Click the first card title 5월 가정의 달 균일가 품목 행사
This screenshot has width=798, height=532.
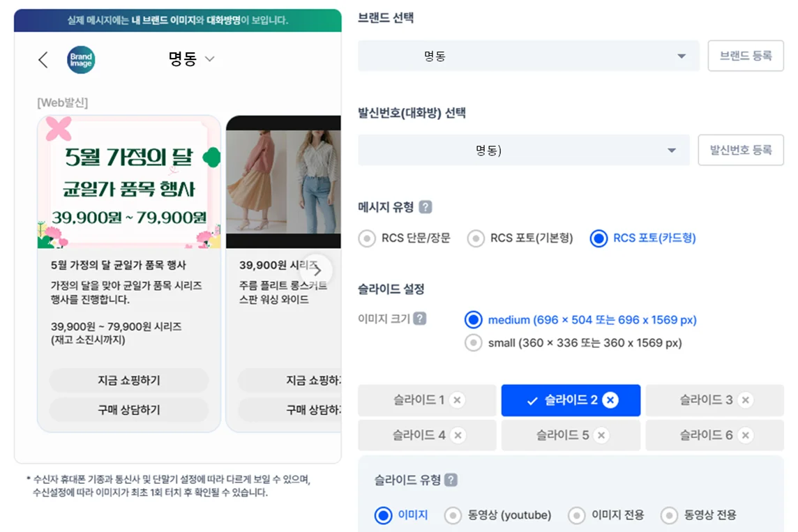pyautogui.click(x=119, y=265)
